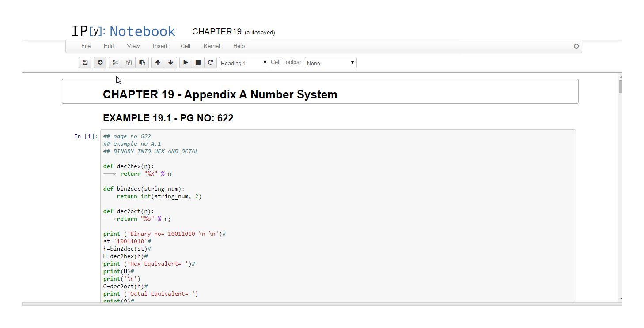Screen dimensions: 644x328
Task: Copy the selected cell
Action: tap(129, 63)
